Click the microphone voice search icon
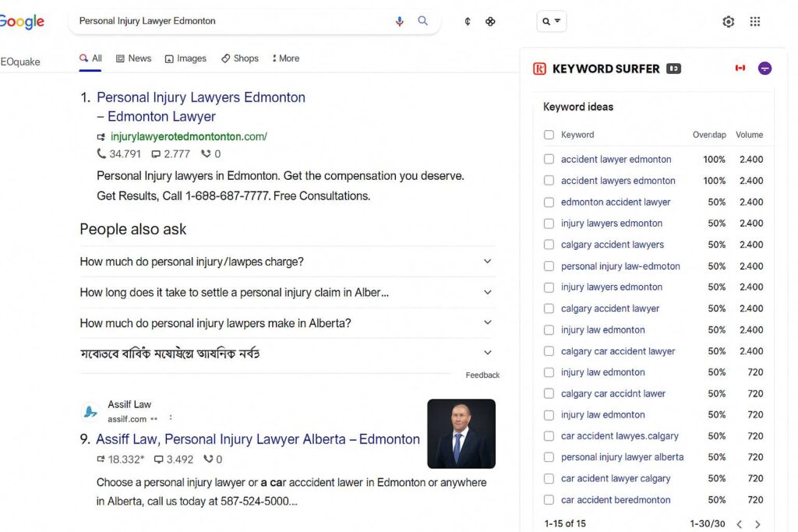Image resolution: width=798 pixels, height=532 pixels. pos(400,21)
